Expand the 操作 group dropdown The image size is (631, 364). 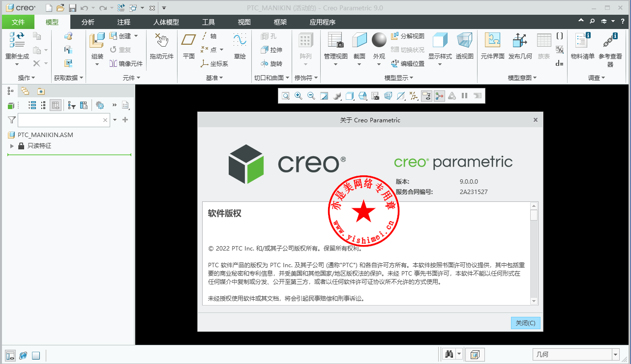(27, 78)
